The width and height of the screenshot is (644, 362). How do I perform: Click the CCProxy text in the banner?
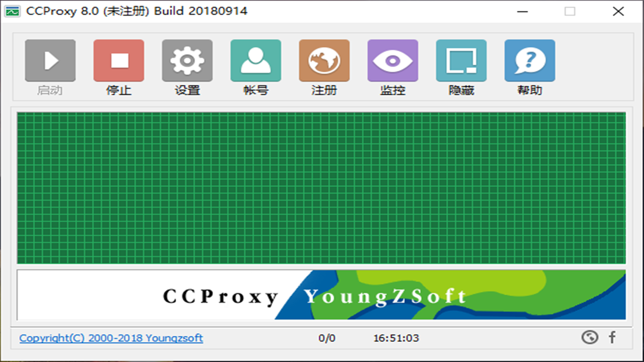tap(220, 296)
